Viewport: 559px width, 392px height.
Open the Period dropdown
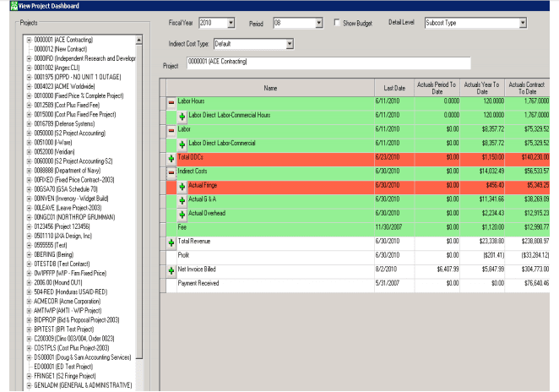coord(317,23)
